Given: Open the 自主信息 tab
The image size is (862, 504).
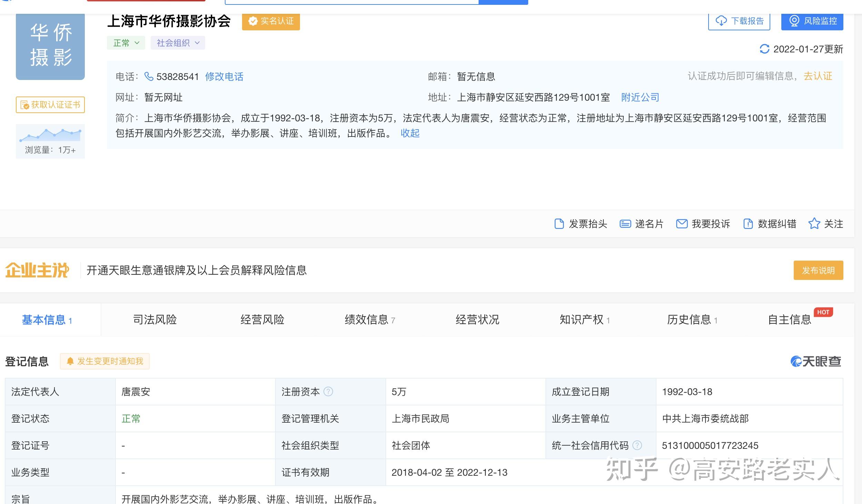Looking at the screenshot, I should tap(790, 320).
